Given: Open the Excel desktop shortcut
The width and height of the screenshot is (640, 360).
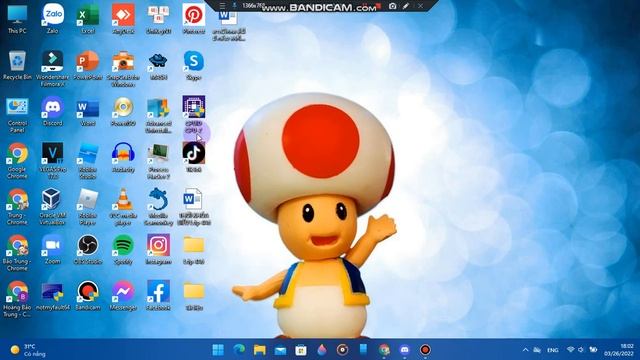Looking at the screenshot, I should click(x=88, y=19).
